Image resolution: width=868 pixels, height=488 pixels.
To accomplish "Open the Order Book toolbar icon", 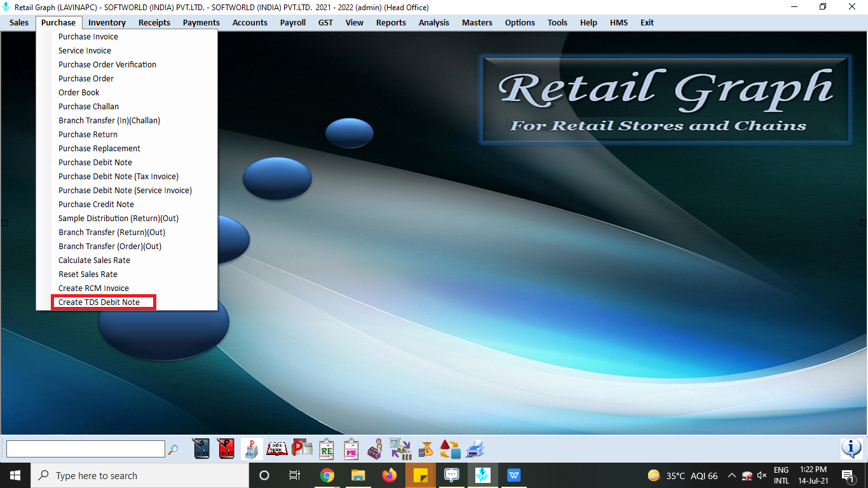I will pos(277,449).
